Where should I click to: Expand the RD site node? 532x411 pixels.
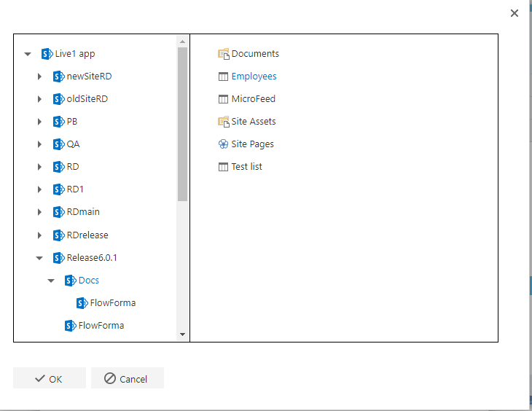click(39, 167)
